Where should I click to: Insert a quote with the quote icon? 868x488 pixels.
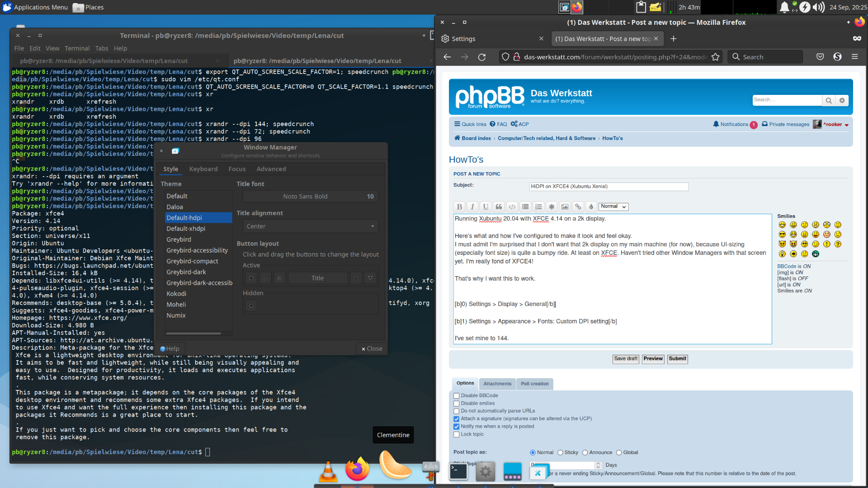(x=499, y=206)
